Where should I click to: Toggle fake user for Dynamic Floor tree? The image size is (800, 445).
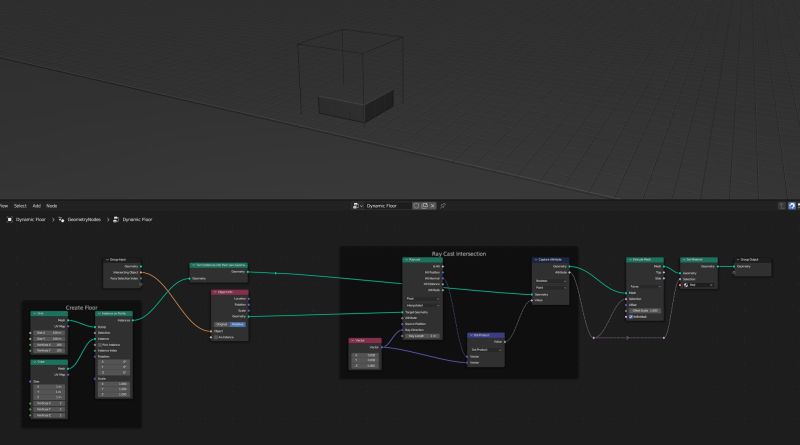[x=416, y=206]
